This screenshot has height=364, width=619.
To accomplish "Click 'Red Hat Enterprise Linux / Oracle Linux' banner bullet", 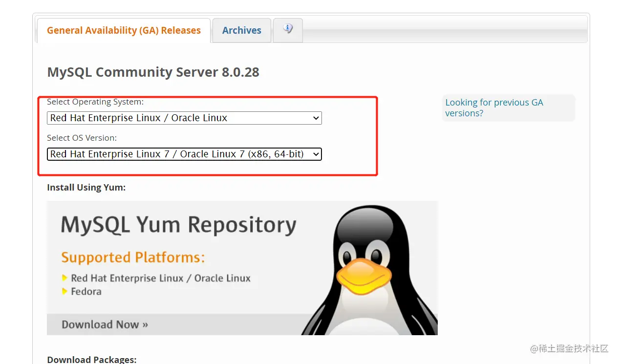I will tap(160, 278).
